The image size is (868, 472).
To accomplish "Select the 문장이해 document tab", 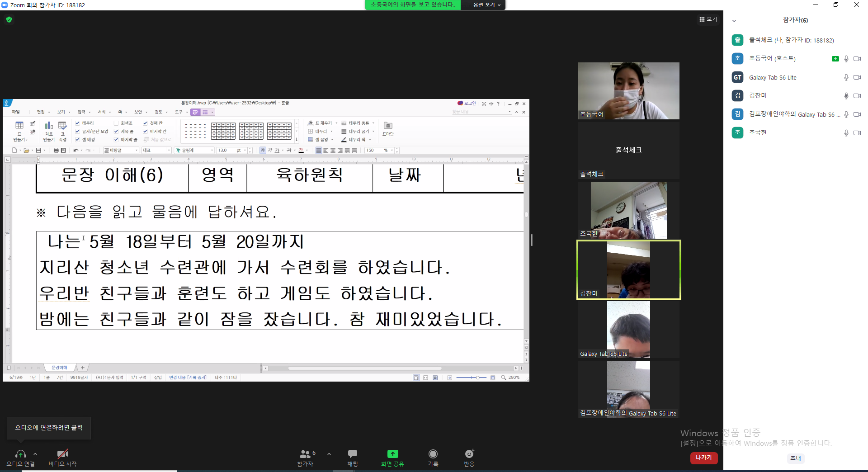I will [x=59, y=368].
